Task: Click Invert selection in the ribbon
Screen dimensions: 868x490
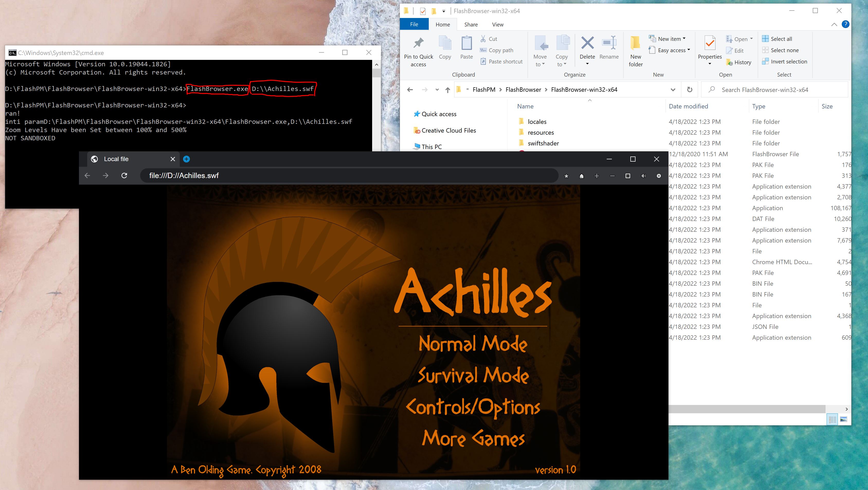Action: [784, 61]
